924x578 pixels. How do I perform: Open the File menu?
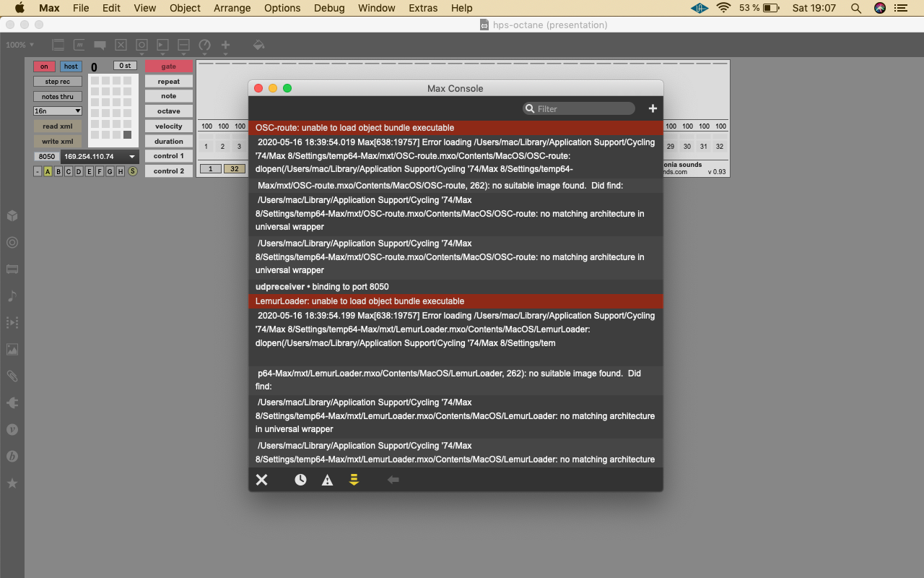click(81, 8)
